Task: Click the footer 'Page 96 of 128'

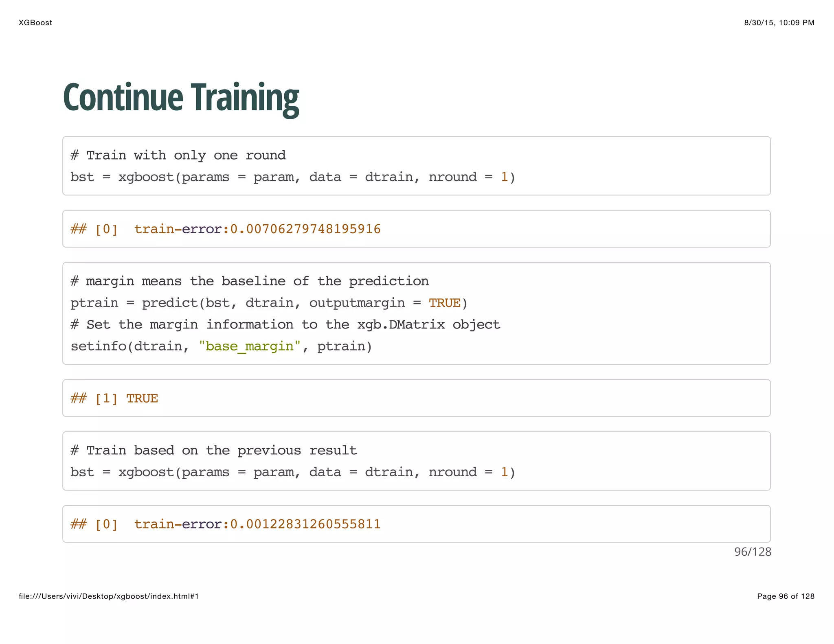Action: (786, 596)
